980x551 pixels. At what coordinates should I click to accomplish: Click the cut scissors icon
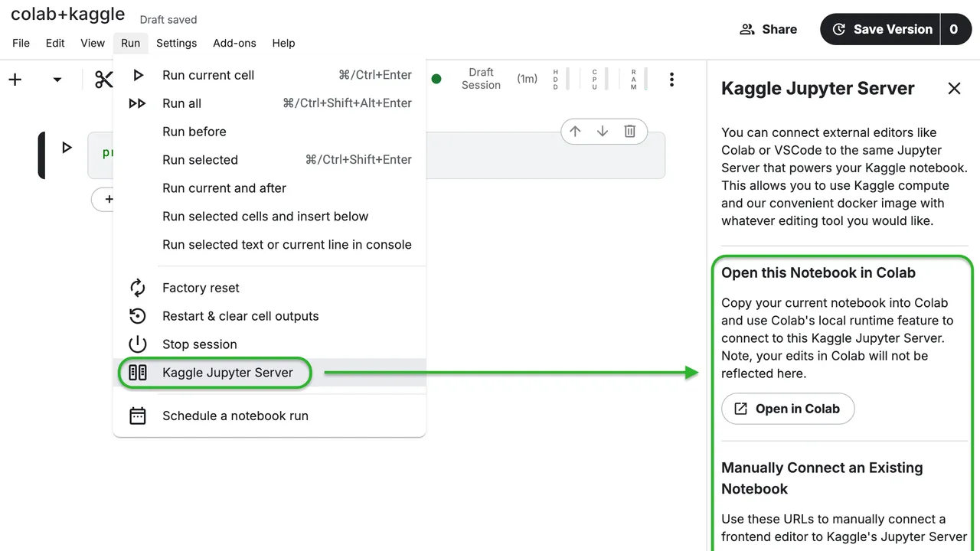103,80
